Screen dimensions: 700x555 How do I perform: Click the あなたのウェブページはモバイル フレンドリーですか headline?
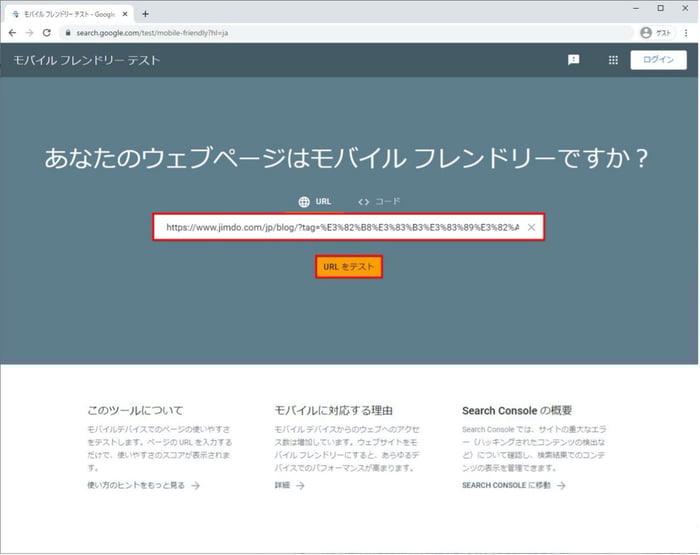click(346, 158)
